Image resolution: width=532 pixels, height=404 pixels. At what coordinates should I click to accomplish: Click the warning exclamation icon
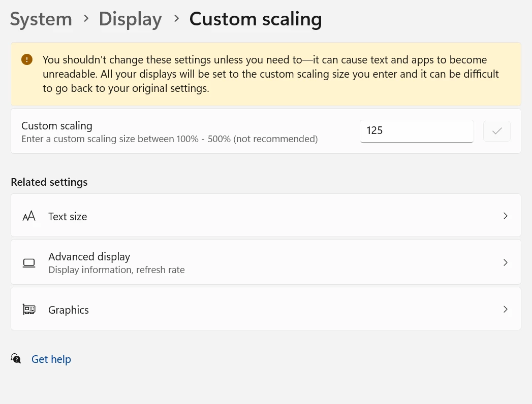point(27,60)
